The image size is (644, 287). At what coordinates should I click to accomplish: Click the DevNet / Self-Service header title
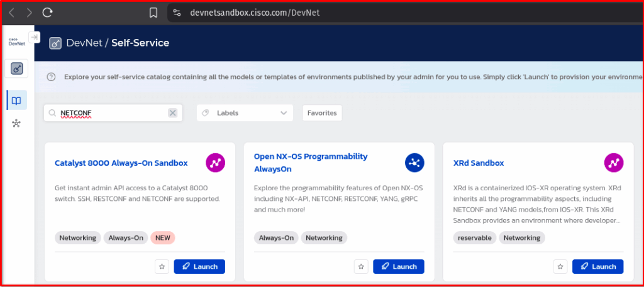click(118, 43)
